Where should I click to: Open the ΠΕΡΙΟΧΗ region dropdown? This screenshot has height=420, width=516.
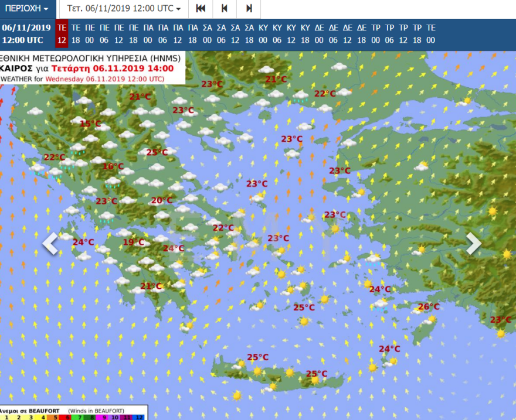[25, 9]
